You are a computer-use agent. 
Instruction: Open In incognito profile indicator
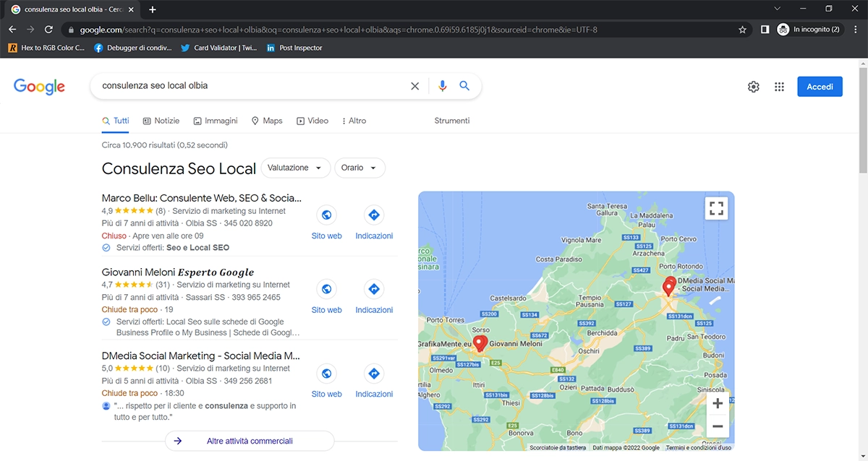pos(809,30)
